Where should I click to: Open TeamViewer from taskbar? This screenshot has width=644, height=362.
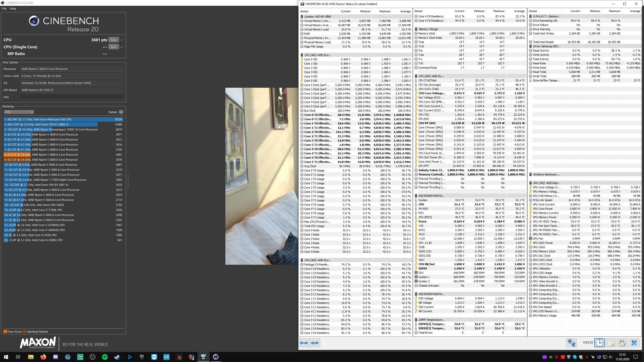tap(154, 357)
